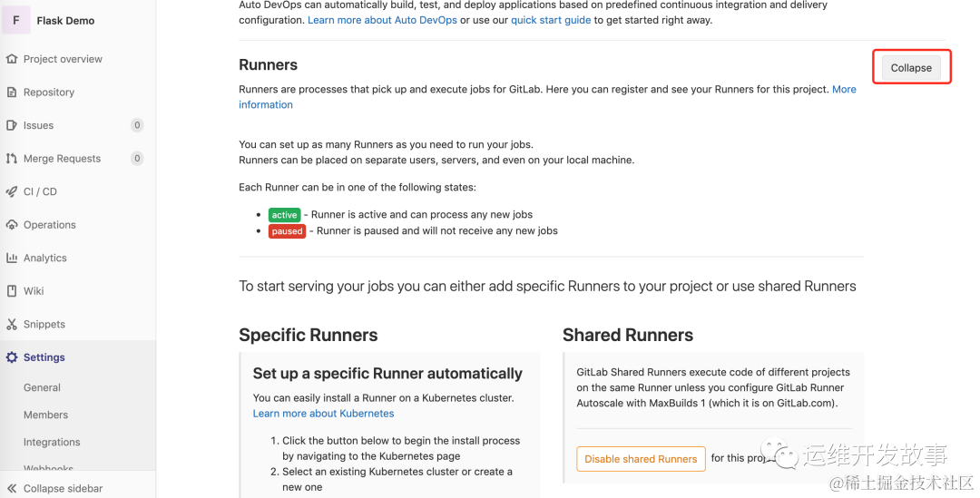Click the Merge Requests icon
Image resolution: width=980 pixels, height=498 pixels.
click(x=11, y=158)
